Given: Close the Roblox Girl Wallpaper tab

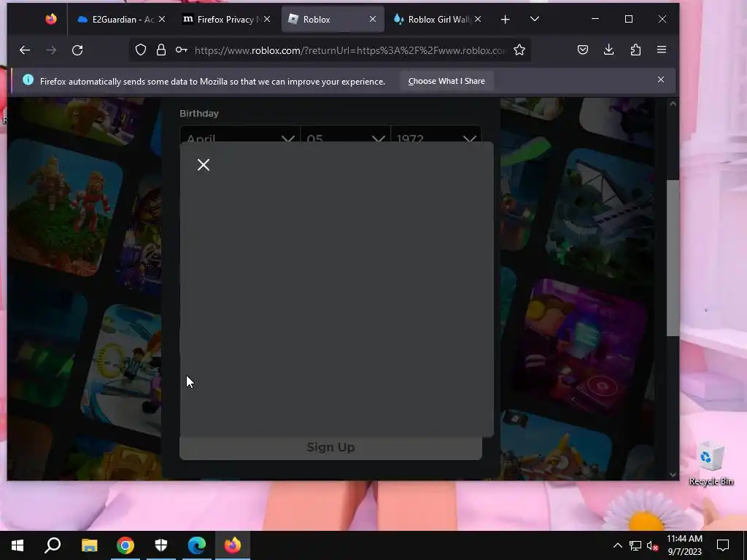Looking at the screenshot, I should coord(478,19).
